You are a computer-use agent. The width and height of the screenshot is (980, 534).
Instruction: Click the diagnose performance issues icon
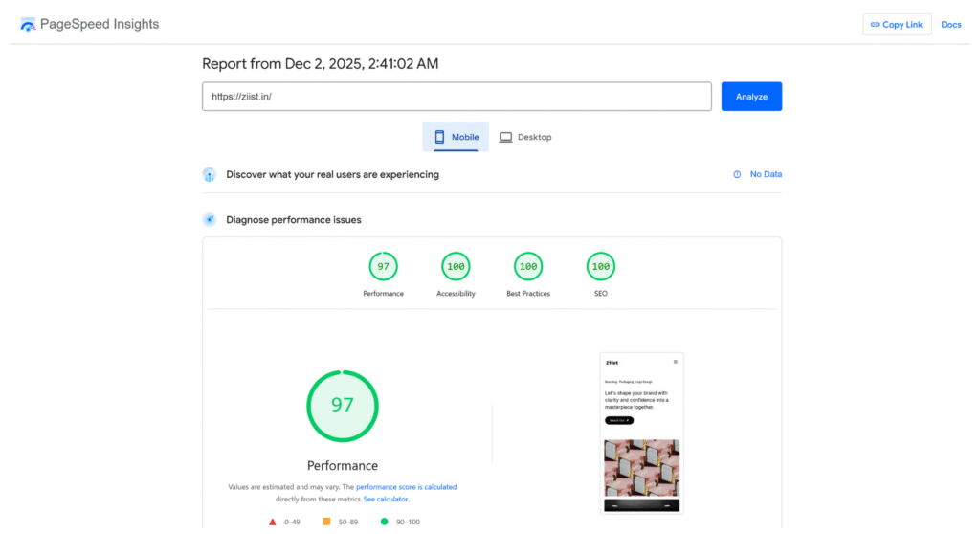(x=210, y=219)
